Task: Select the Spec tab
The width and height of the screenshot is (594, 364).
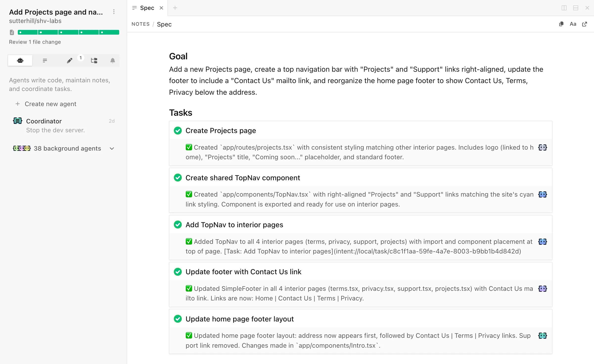Action: pos(147,8)
